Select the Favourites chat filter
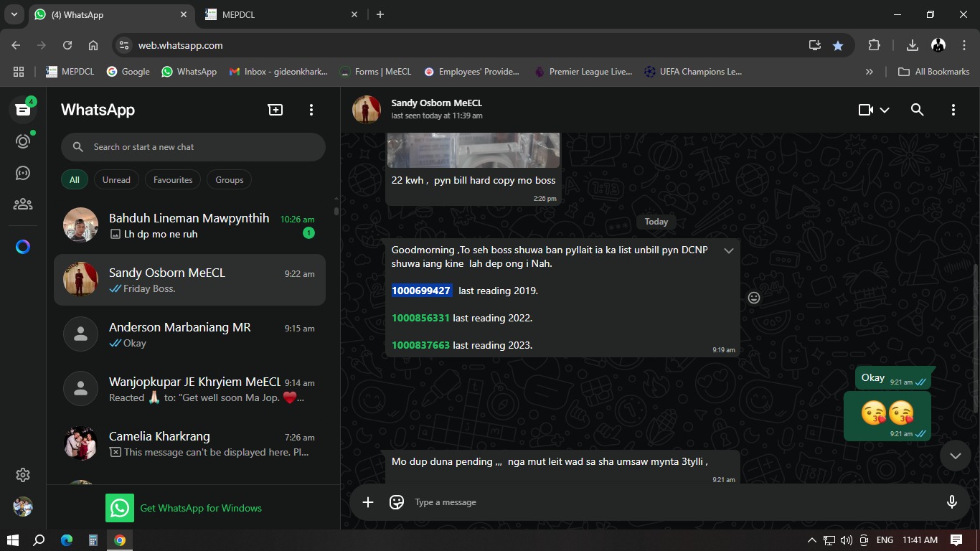 click(173, 180)
